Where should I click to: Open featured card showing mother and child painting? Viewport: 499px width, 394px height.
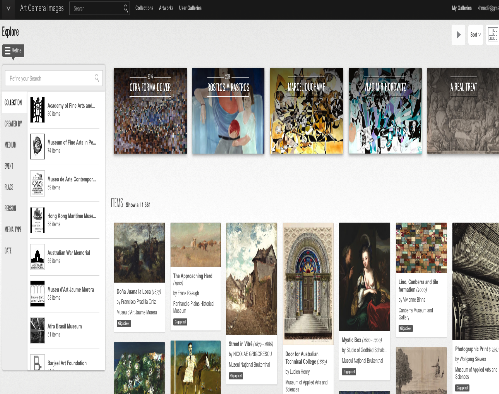click(228, 111)
